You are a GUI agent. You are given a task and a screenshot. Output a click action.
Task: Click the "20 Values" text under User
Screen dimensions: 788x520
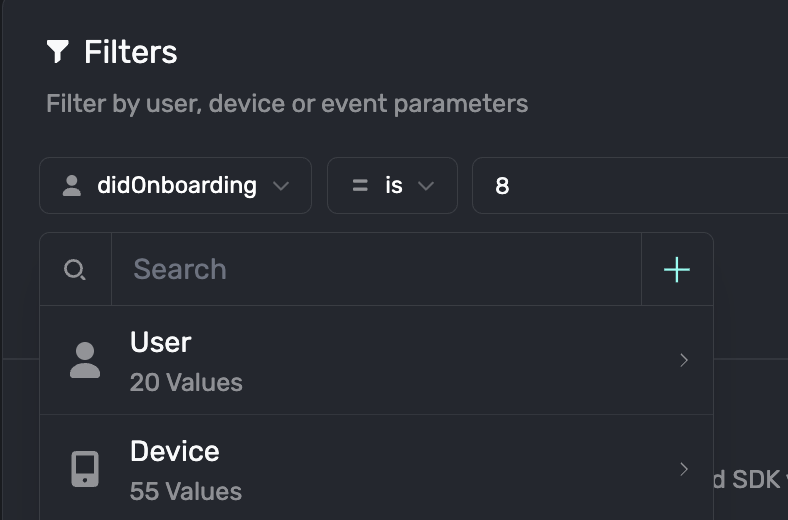186,383
